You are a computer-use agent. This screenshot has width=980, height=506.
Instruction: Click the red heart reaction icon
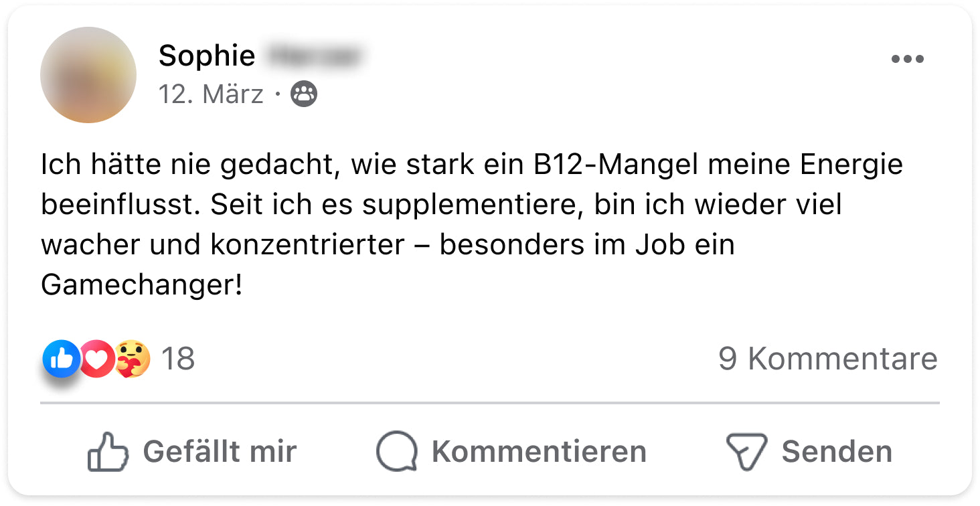[x=97, y=359]
